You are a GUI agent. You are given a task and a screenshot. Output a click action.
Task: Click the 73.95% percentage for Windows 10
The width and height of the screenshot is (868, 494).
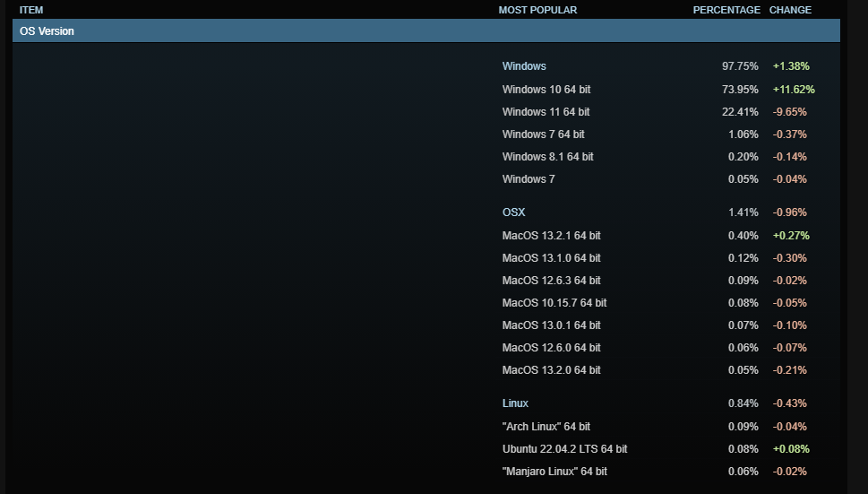pos(740,89)
